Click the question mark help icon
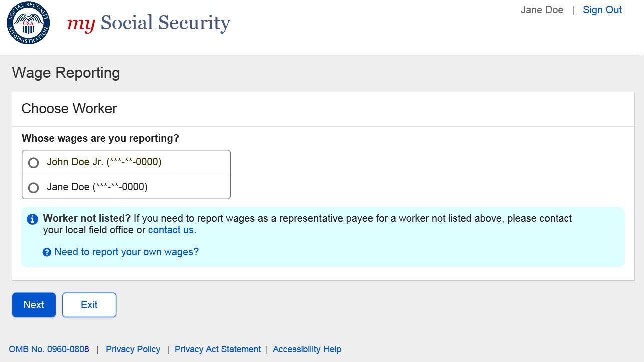The height and width of the screenshot is (362, 644). (x=47, y=252)
